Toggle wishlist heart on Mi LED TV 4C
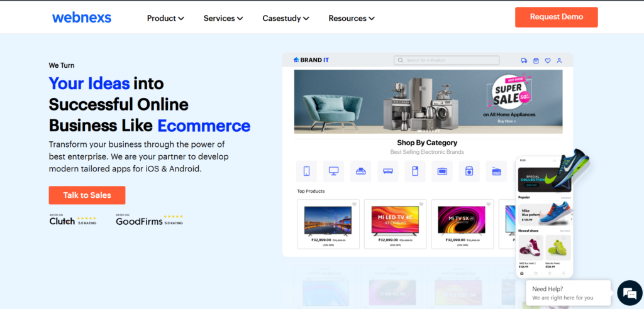644x309 pixels. [x=421, y=204]
